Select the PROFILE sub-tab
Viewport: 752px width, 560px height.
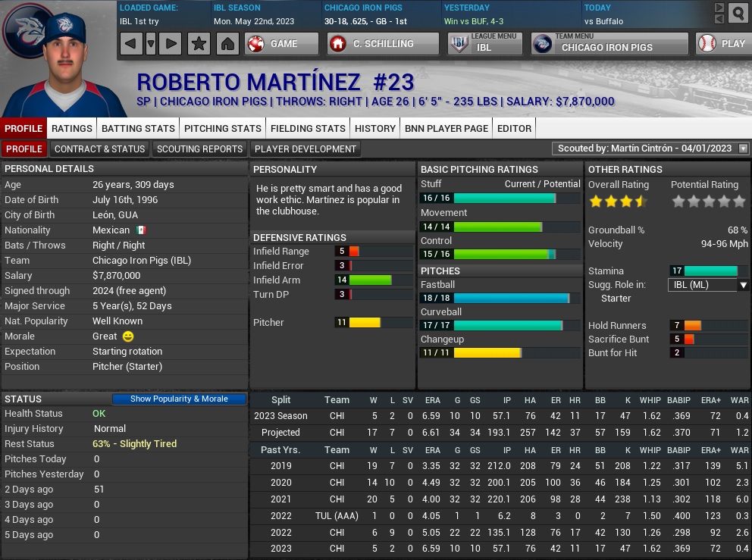(x=24, y=149)
